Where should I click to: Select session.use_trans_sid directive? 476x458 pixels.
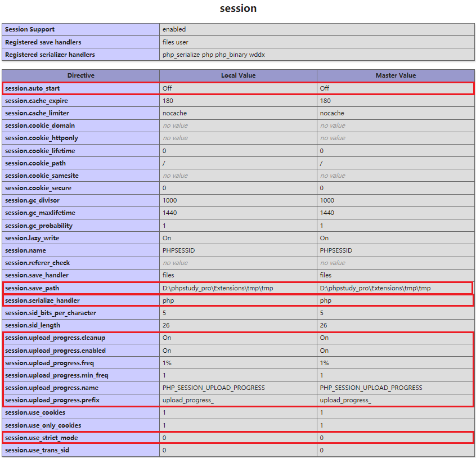pyautogui.click(x=37, y=451)
